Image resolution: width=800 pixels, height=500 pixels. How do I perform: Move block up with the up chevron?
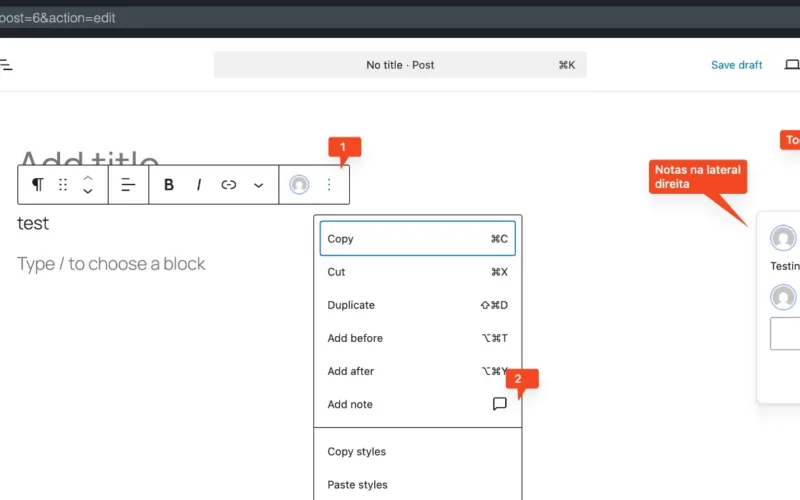tap(88, 178)
